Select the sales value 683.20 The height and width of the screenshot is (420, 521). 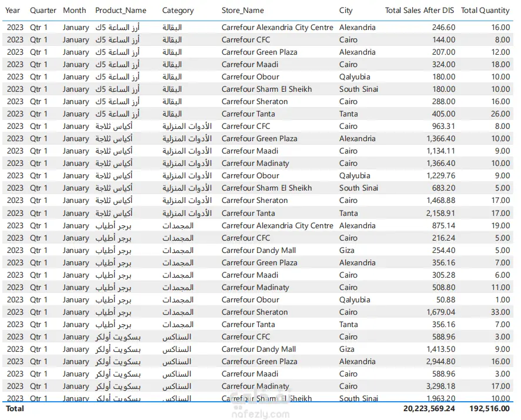(x=443, y=188)
